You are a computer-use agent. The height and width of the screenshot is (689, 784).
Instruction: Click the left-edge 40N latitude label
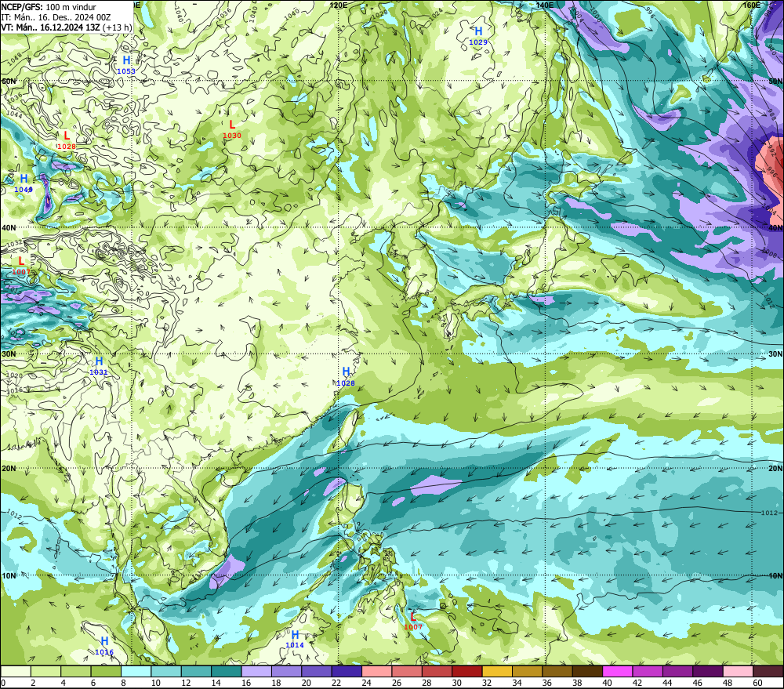coord(9,227)
